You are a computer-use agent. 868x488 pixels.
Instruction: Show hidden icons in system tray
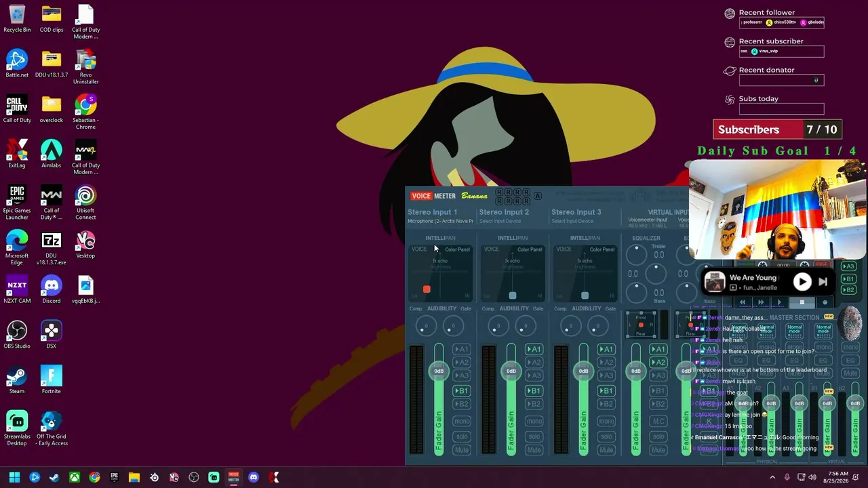coord(772,477)
